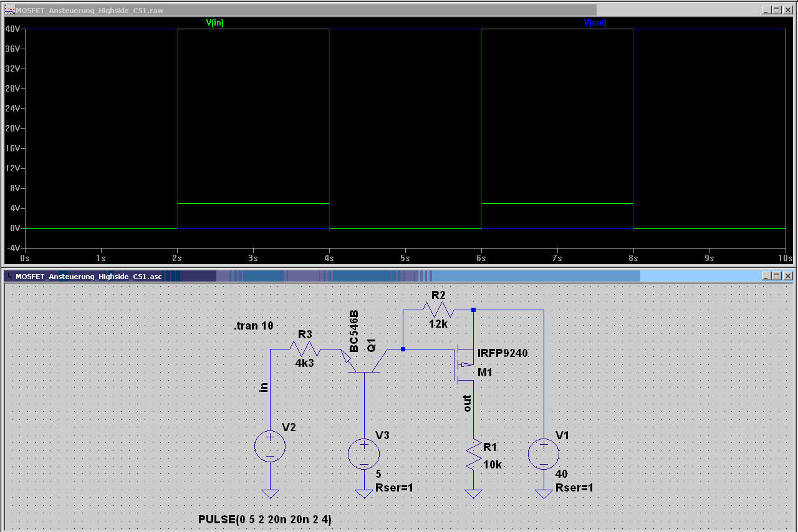798x532 pixels.
Task: Maximize the .raw waveform window
Action: click(x=777, y=10)
